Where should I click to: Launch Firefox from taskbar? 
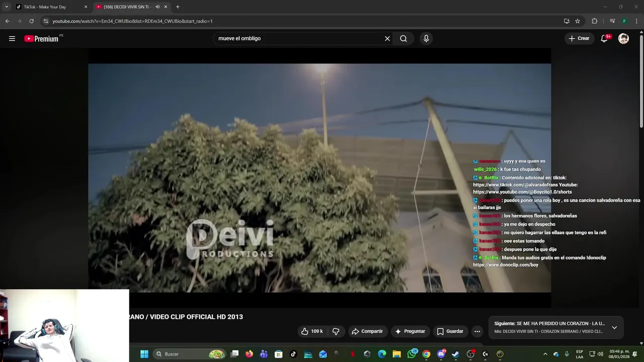(x=249, y=354)
